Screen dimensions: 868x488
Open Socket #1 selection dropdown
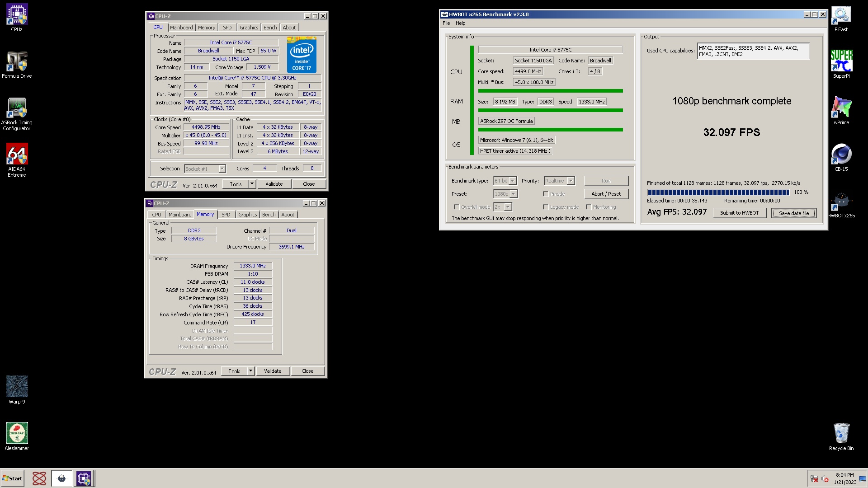(x=222, y=169)
